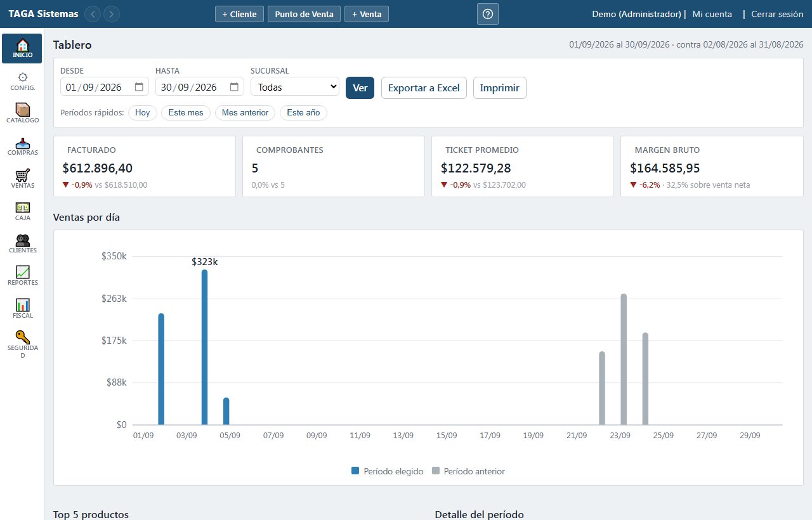Open the Mi cuenta link
The height and width of the screenshot is (520, 812).
pyautogui.click(x=712, y=14)
